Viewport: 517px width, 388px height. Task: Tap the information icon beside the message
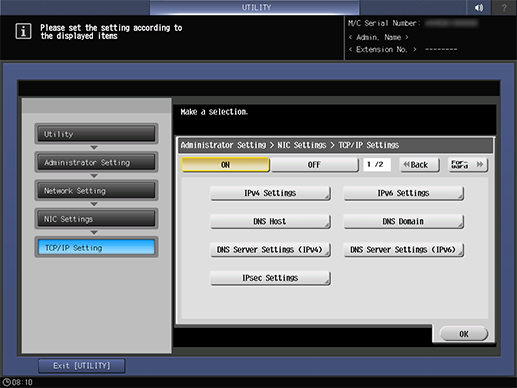tap(23, 31)
